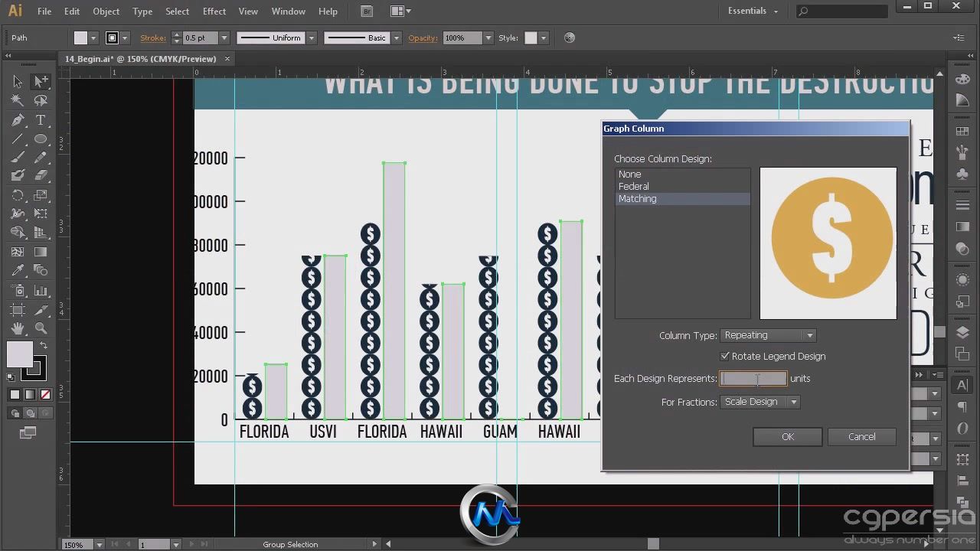Viewport: 980px width, 551px height.
Task: Open the Essentials workspace switcher
Action: [x=753, y=11]
